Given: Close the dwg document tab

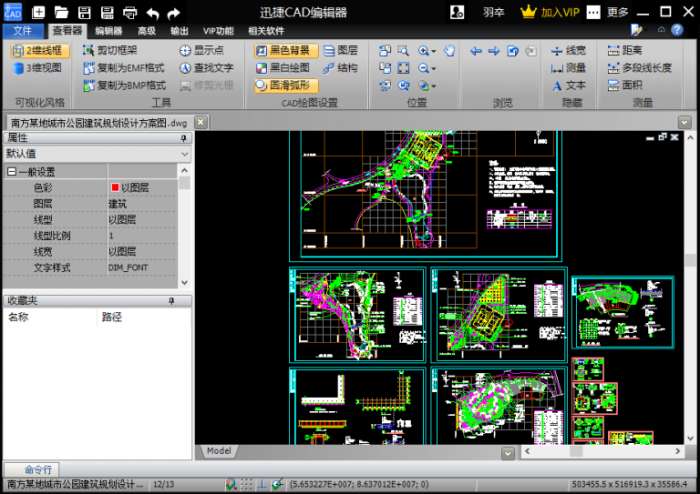Looking at the screenshot, I should coord(200,122).
